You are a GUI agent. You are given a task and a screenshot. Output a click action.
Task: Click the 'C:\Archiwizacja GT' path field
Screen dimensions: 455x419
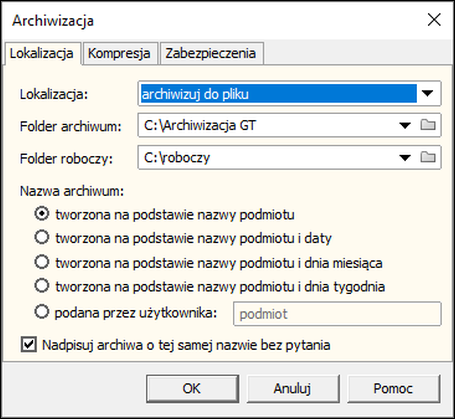pyautogui.click(x=268, y=125)
